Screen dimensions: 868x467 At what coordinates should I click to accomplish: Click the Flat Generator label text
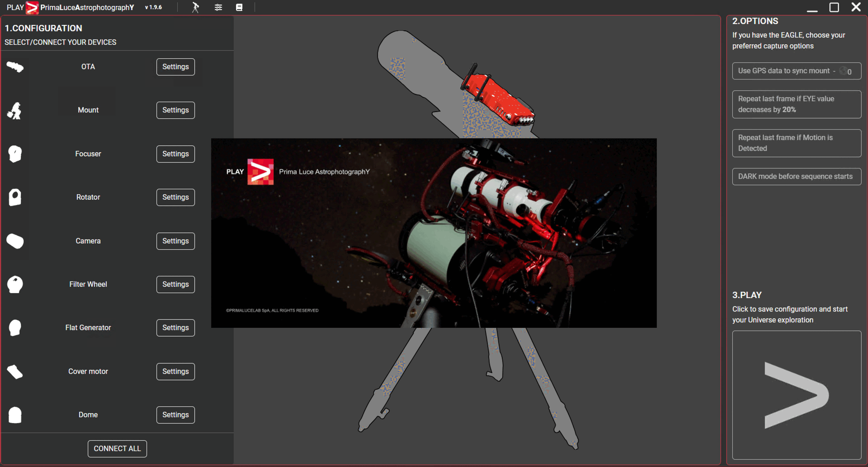click(x=88, y=328)
